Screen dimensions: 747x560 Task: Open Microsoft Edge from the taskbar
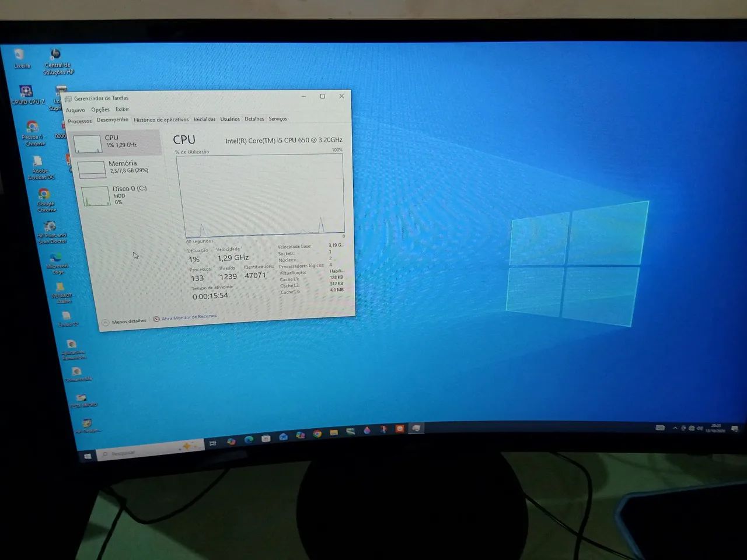(x=249, y=439)
